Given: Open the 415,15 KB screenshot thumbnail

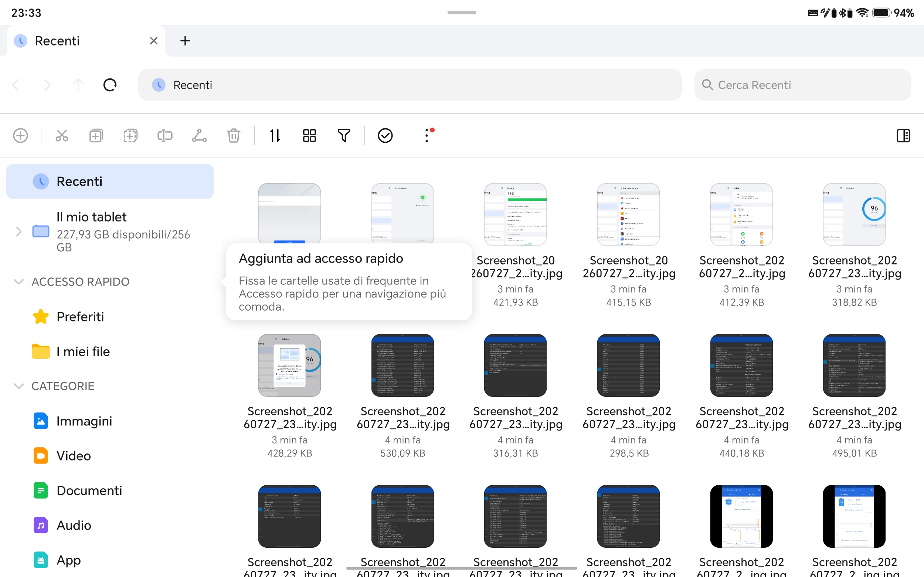Looking at the screenshot, I should coord(628,215).
